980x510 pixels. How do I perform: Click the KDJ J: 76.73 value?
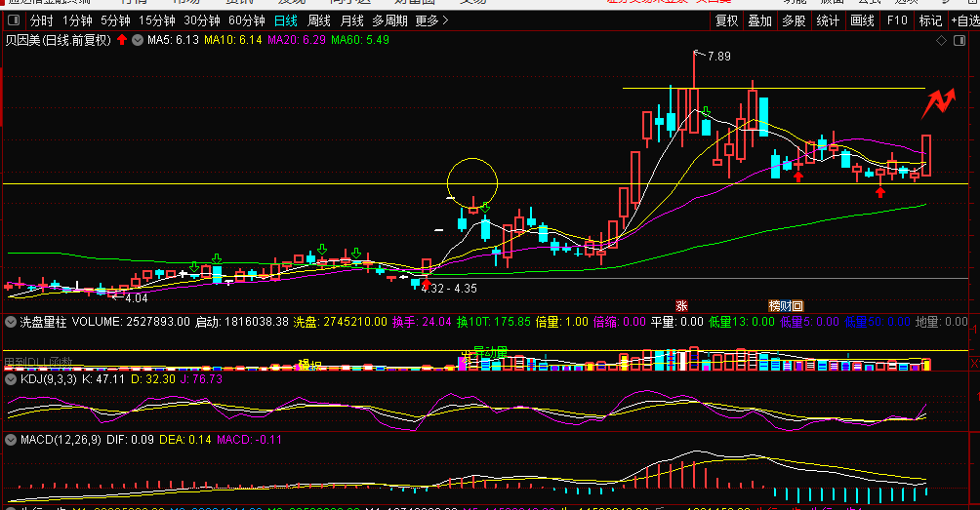click(x=201, y=379)
